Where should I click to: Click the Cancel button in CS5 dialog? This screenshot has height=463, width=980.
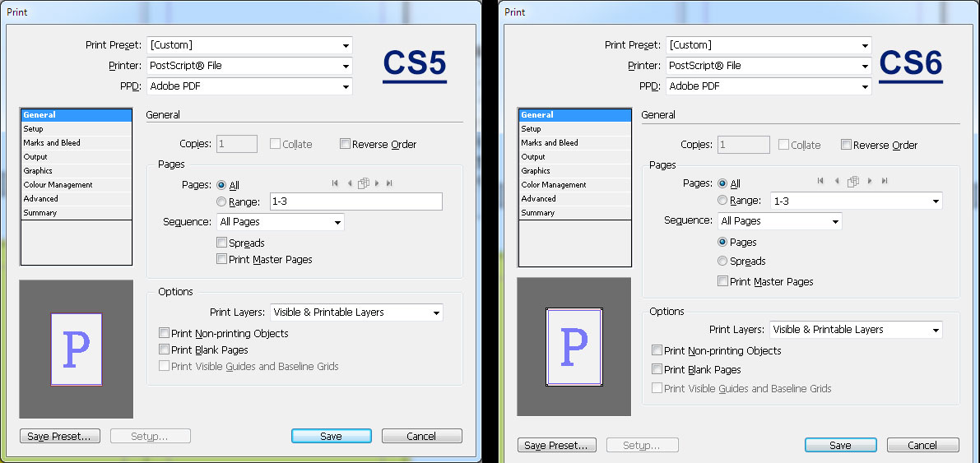tap(422, 436)
